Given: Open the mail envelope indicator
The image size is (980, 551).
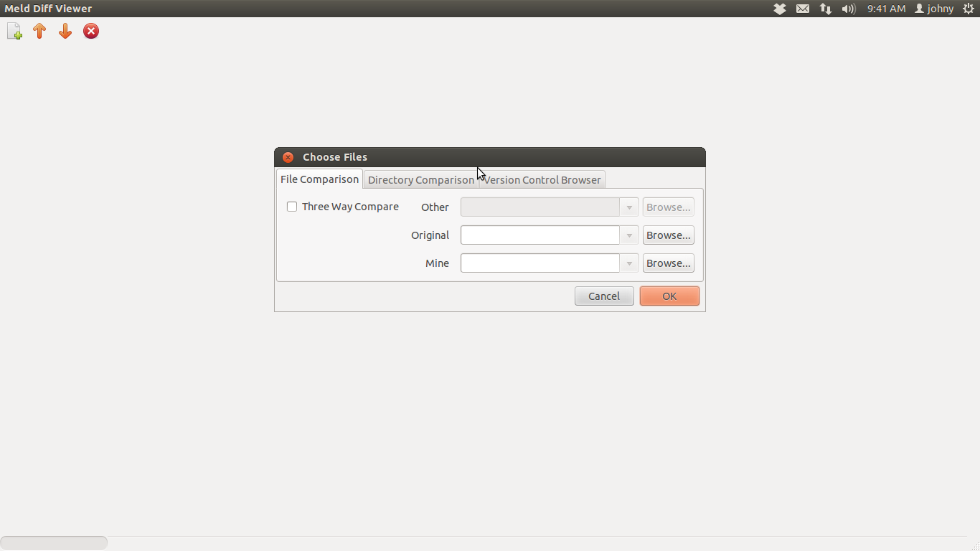Looking at the screenshot, I should tap(803, 9).
